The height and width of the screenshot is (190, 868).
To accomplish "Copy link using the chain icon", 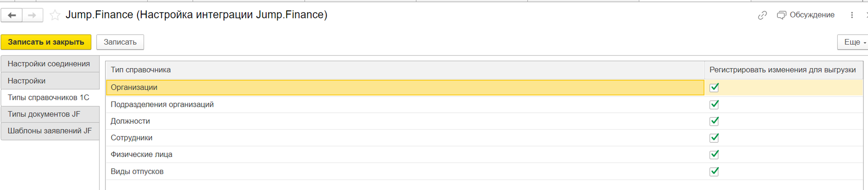I will point(762,15).
